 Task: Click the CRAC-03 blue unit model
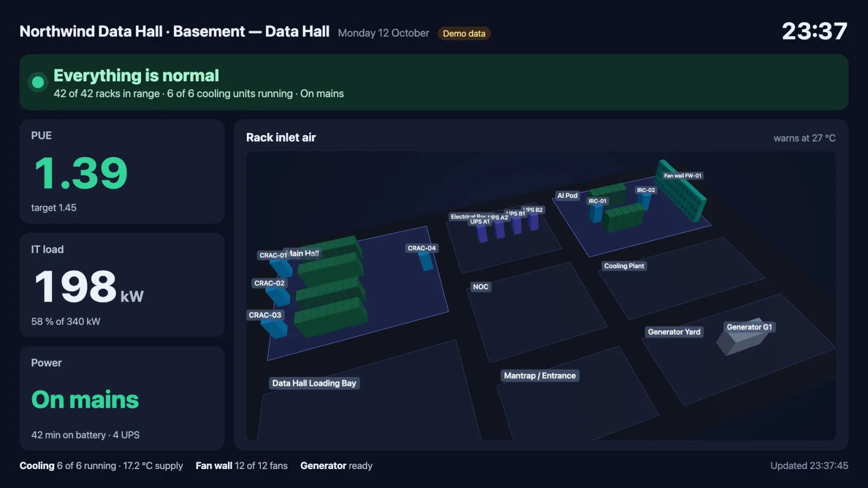click(x=275, y=329)
